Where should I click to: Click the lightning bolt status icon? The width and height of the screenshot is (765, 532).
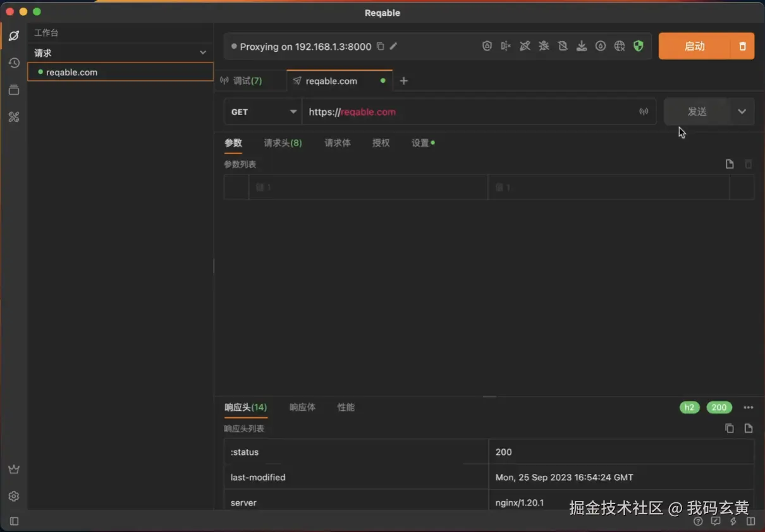pos(733,521)
